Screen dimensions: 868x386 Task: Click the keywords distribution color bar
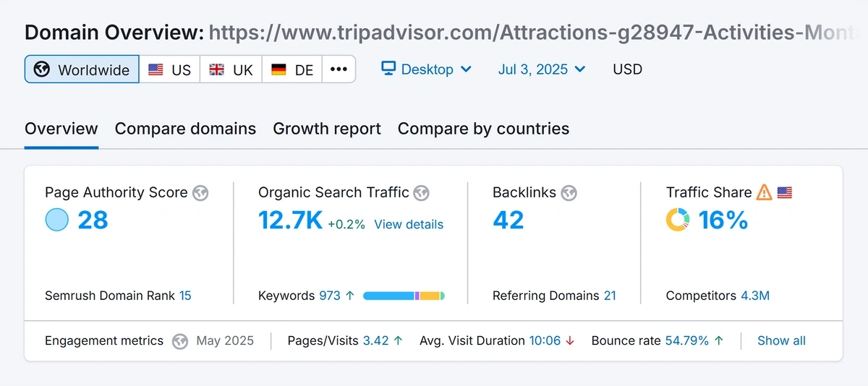[404, 296]
